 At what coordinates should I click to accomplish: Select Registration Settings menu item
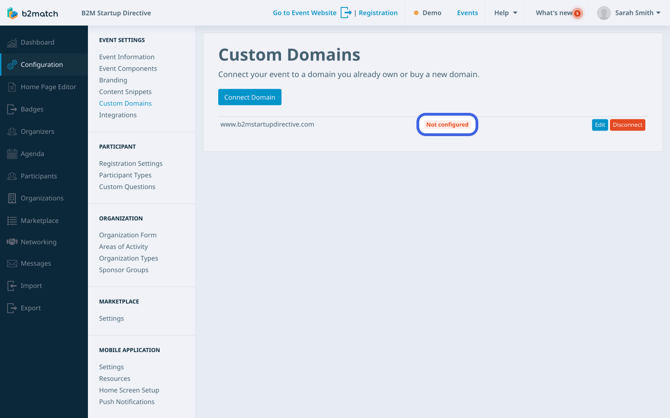[131, 163]
